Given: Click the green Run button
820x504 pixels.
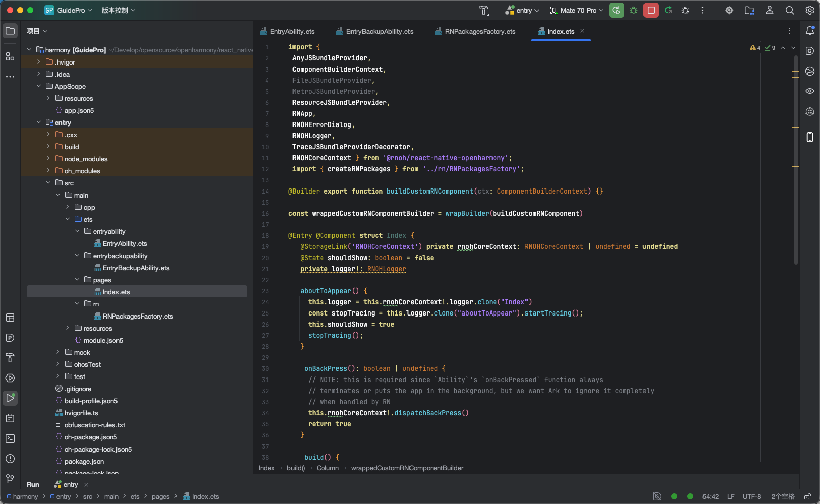Looking at the screenshot, I should [x=616, y=10].
